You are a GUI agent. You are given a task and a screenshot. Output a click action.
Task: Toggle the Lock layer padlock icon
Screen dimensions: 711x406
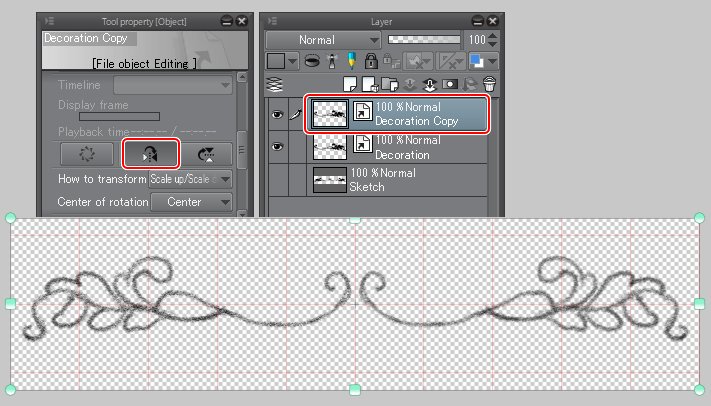click(x=371, y=61)
